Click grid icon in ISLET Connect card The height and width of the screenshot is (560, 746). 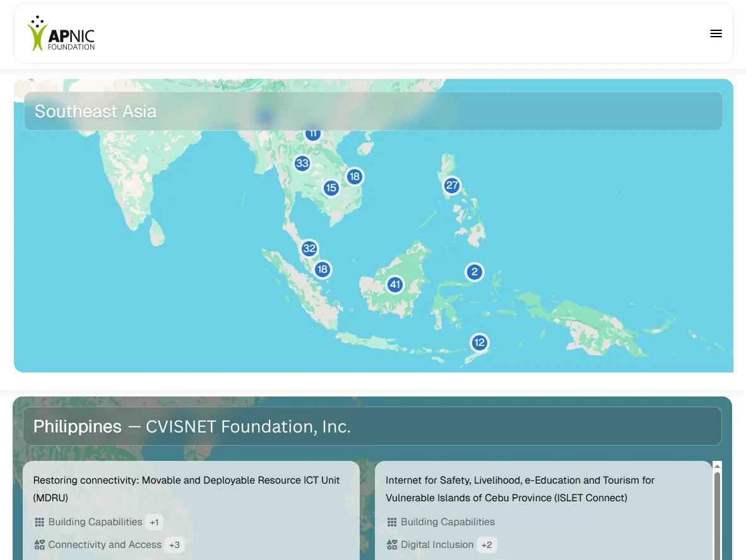click(x=392, y=522)
